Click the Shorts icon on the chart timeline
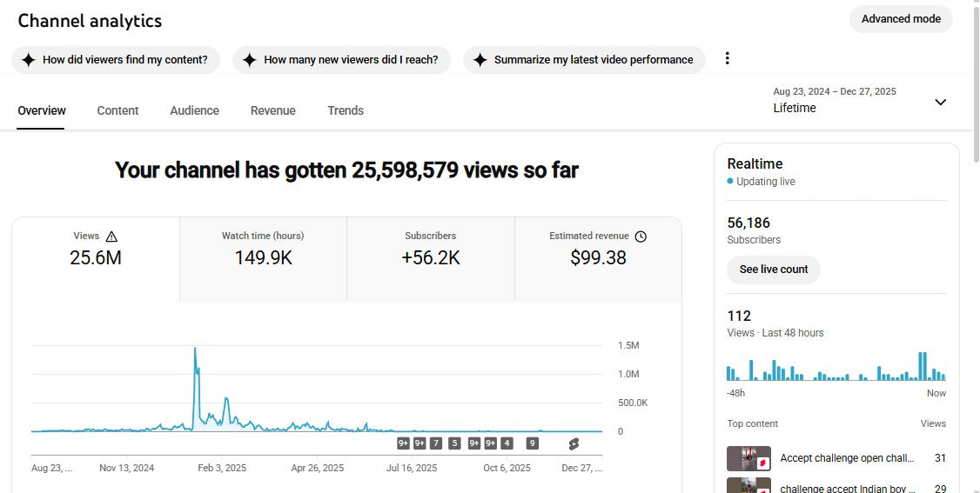Image resolution: width=980 pixels, height=493 pixels. pos(574,443)
